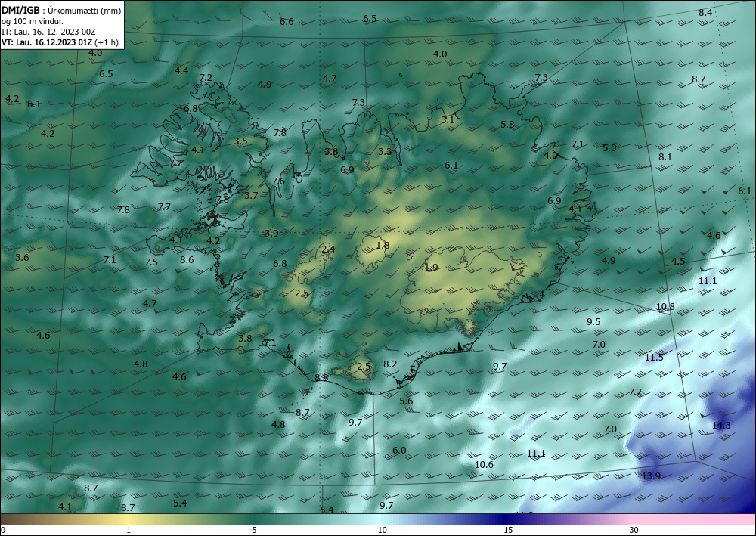The width and height of the screenshot is (756, 536).
Task: Click the 3.1 value on the map
Action: pyautogui.click(x=448, y=120)
